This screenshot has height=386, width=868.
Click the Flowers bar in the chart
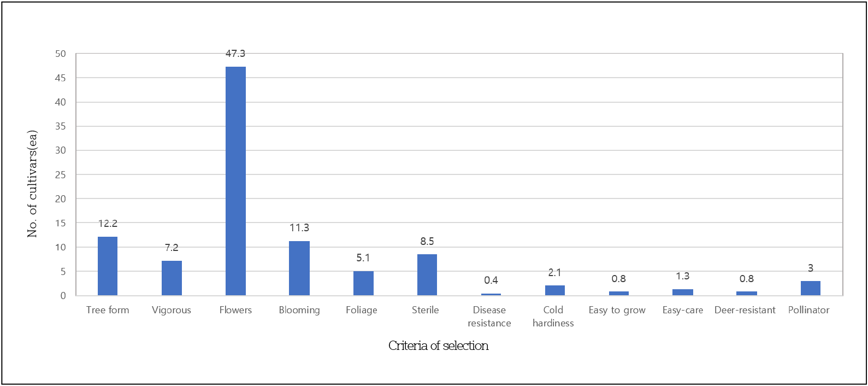pos(235,181)
